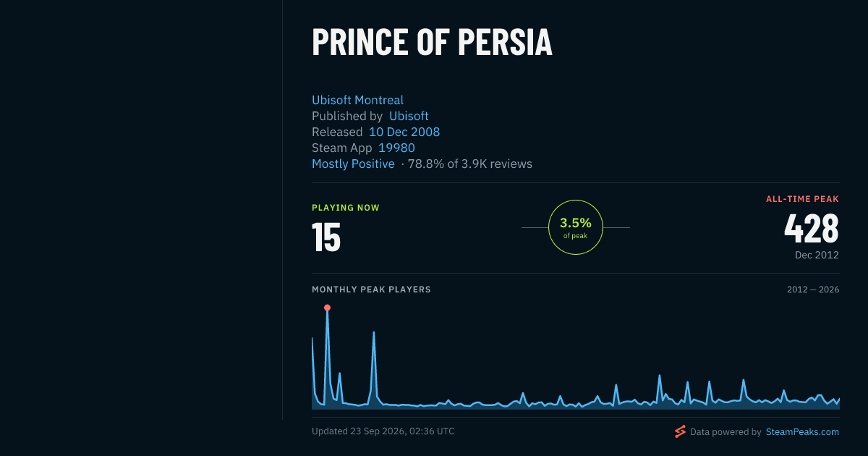Image resolution: width=868 pixels, height=456 pixels.
Task: Click the 3.5% of peak circle
Action: [576, 227]
